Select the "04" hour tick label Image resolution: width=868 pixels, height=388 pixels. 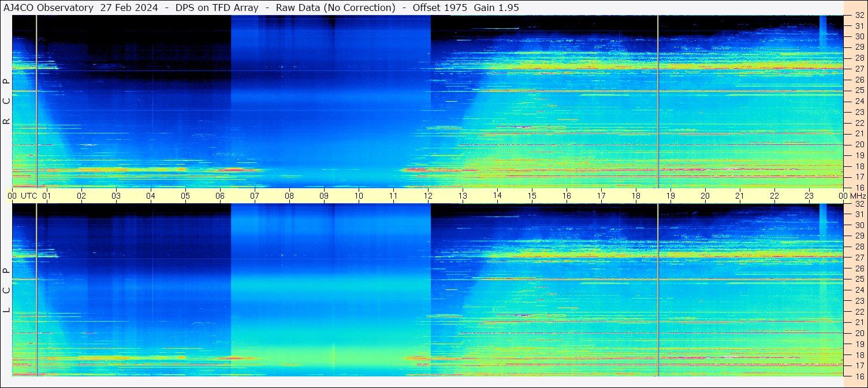(151, 196)
